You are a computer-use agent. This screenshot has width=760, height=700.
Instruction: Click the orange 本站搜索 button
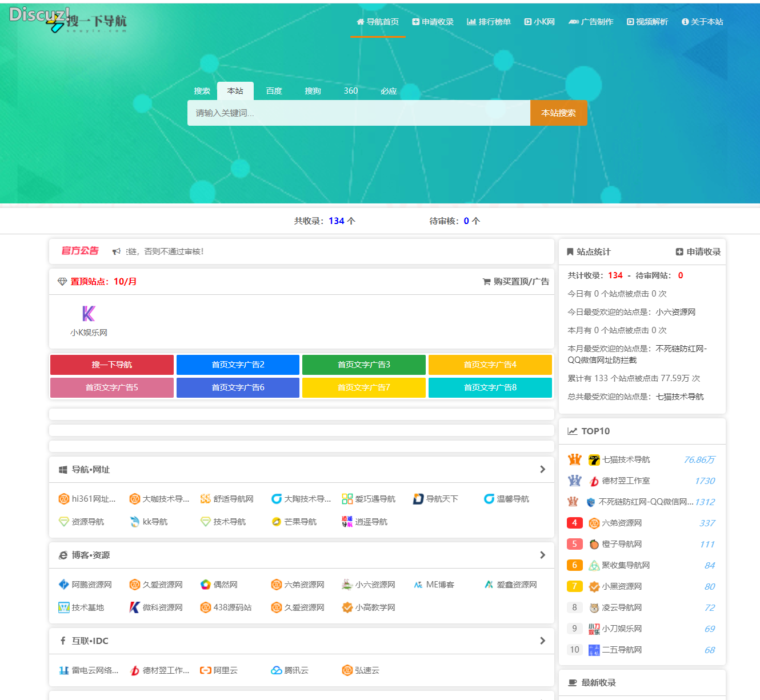558,113
